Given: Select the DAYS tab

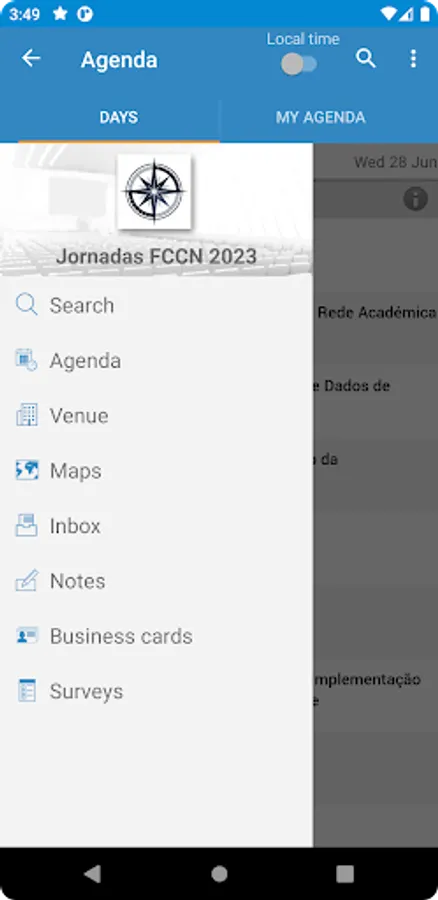Looking at the screenshot, I should 119,118.
